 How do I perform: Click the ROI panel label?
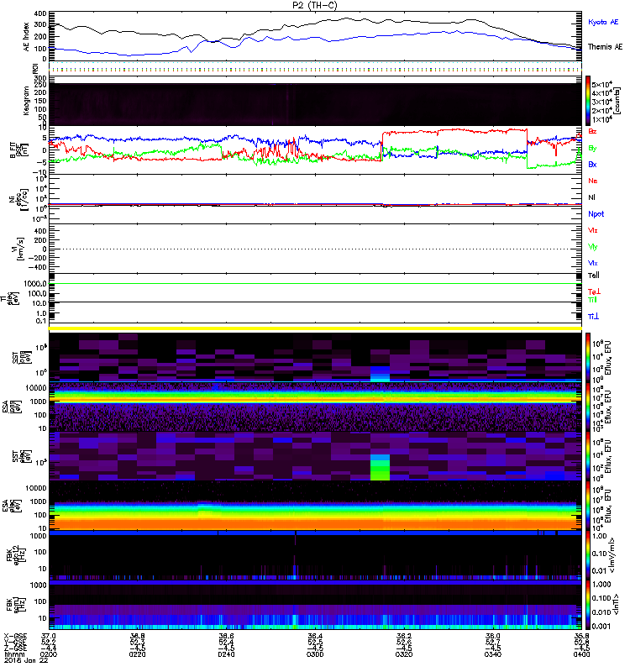35,69
